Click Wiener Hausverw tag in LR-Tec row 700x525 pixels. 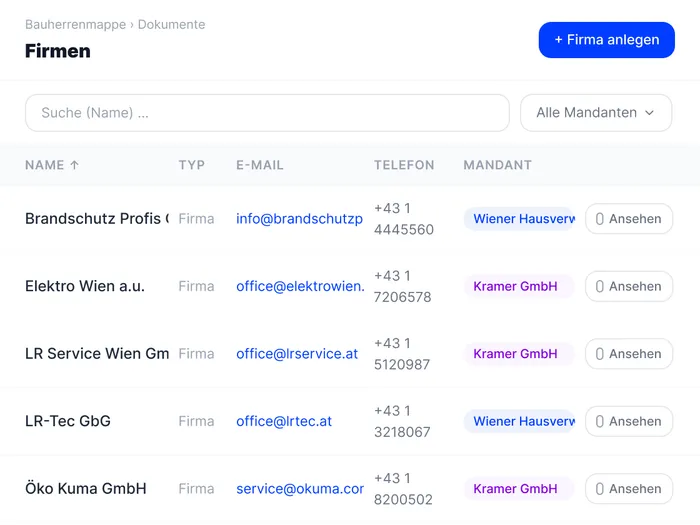pos(520,421)
